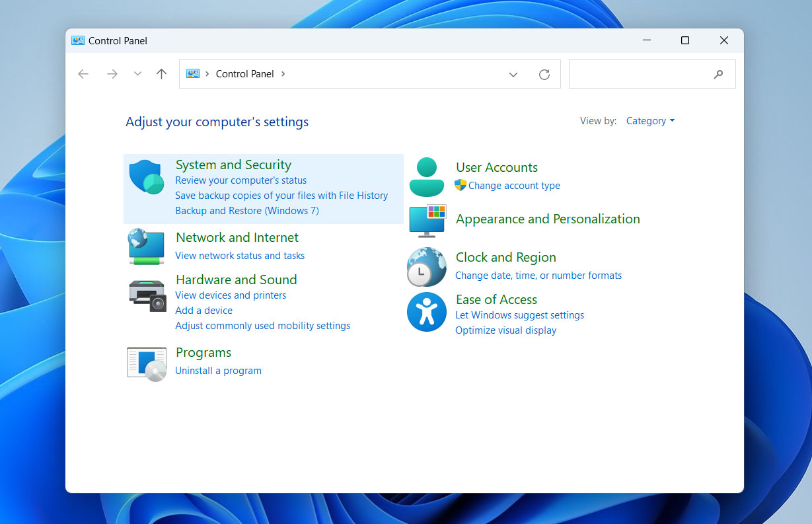812x524 pixels.
Task: Click View network status and tasks
Action: coord(240,256)
